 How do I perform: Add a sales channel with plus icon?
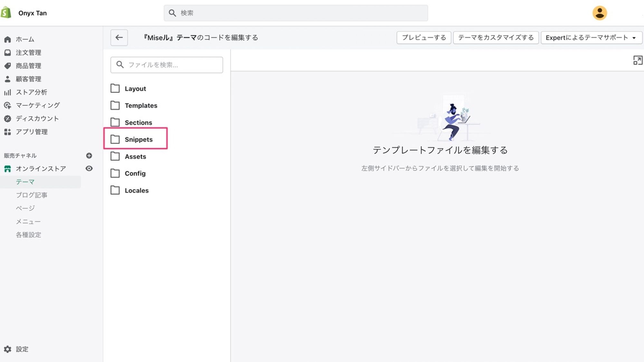click(89, 156)
